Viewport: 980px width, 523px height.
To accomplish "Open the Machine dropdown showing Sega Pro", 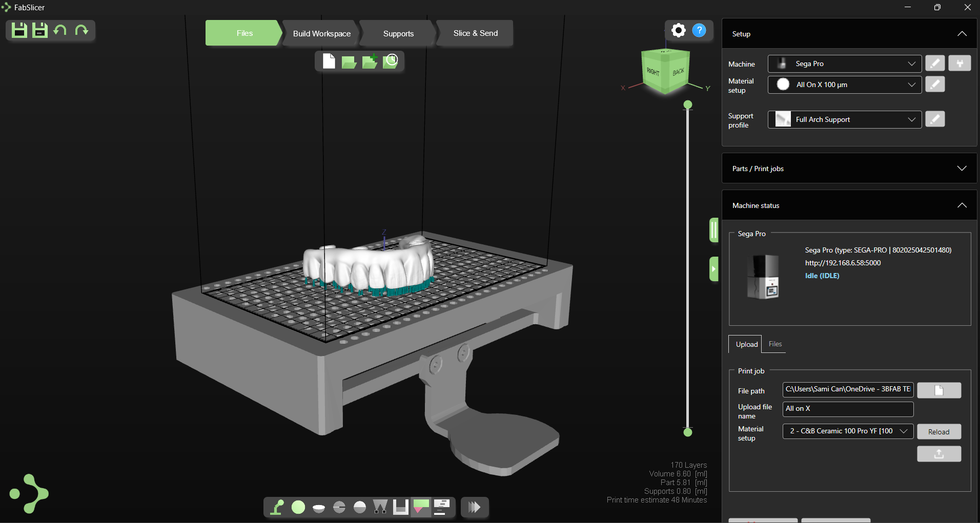I will (x=844, y=64).
